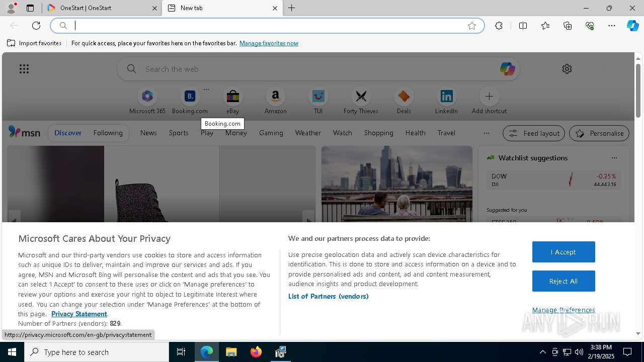Open page settings gear icon
The width and height of the screenshot is (644, 362).
567,69
